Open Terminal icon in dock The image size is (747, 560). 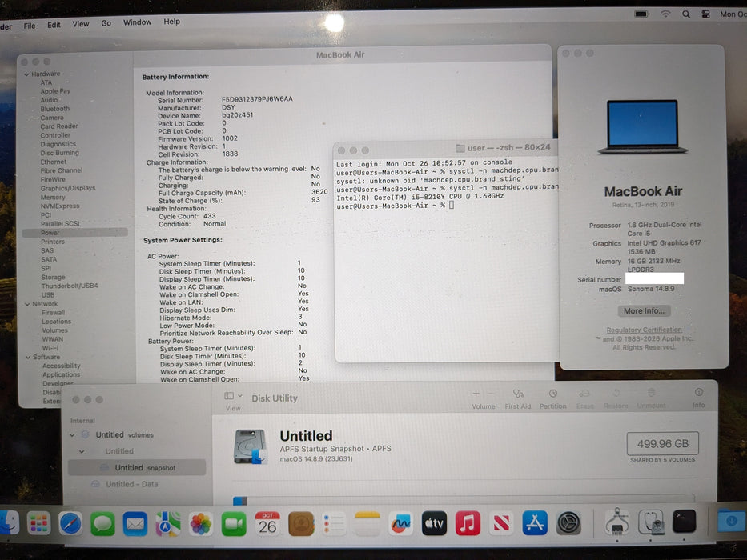point(684,521)
